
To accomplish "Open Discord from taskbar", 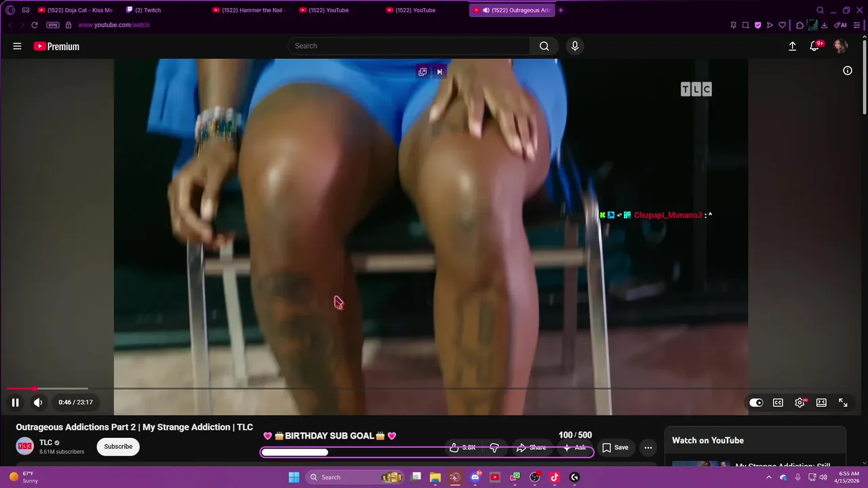I will pos(475,477).
